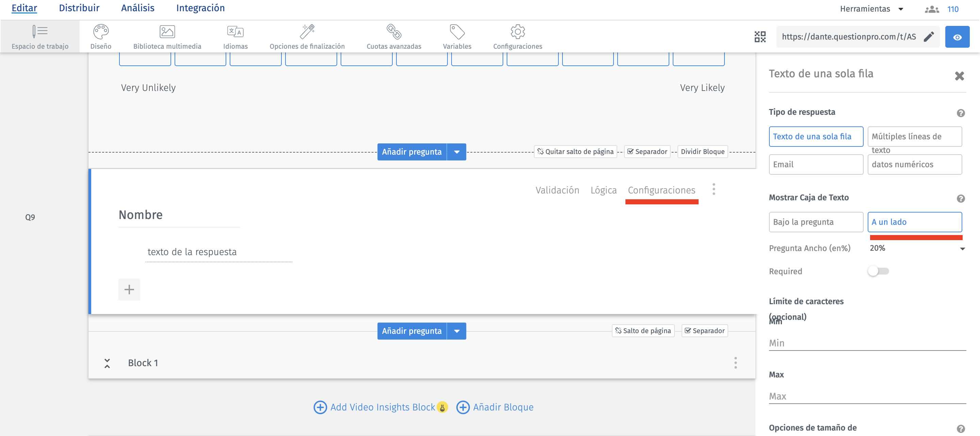Select Bajo la pregunta option
This screenshot has height=436, width=980.
pos(816,222)
